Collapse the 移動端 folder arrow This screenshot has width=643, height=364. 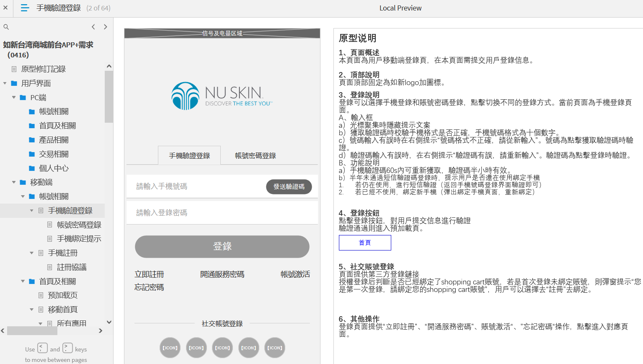(14, 182)
